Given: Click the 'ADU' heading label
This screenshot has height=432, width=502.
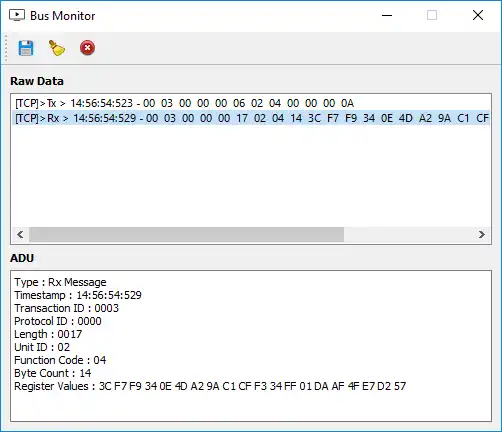Looking at the screenshot, I should 22,258.
